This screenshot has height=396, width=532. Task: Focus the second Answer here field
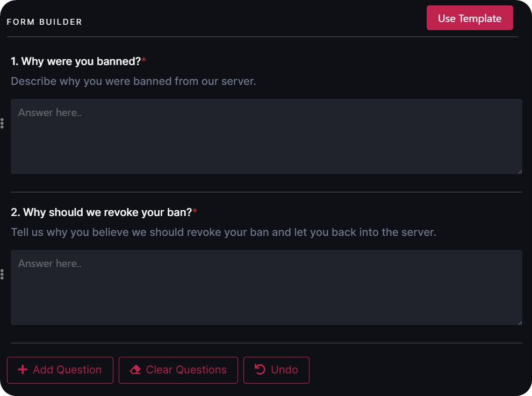point(267,287)
